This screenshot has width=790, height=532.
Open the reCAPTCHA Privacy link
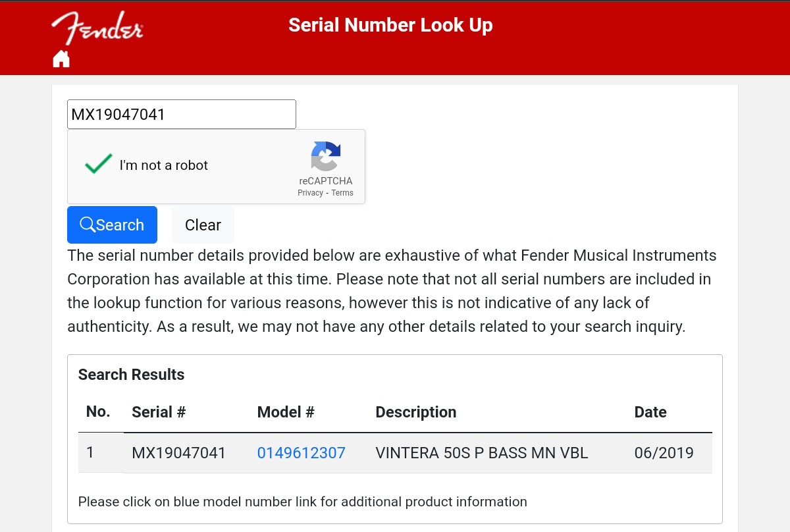310,193
